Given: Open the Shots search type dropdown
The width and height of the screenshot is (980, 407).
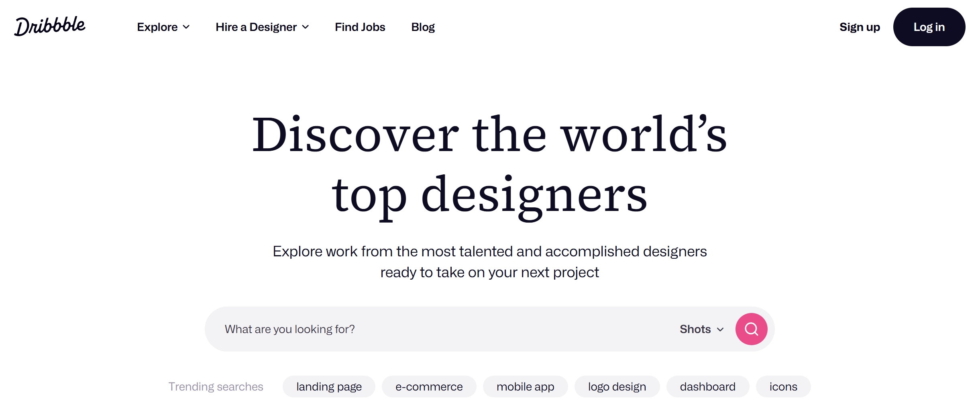Looking at the screenshot, I should pyautogui.click(x=702, y=329).
